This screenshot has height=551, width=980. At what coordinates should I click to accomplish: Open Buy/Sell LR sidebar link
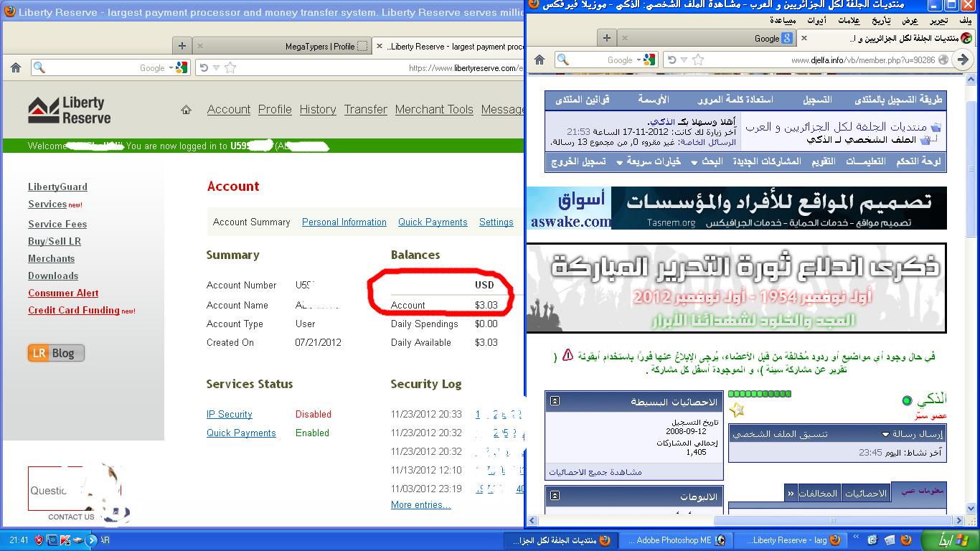pos(55,241)
